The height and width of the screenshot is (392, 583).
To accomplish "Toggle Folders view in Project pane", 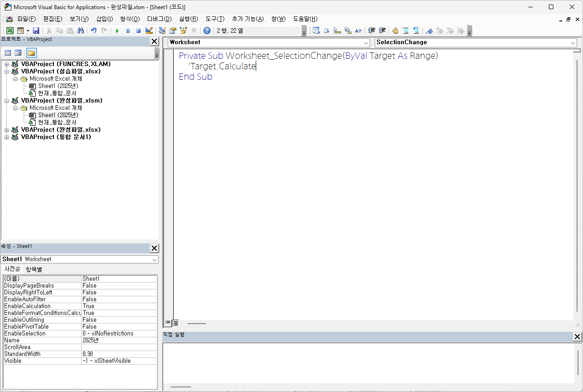I will coord(31,53).
